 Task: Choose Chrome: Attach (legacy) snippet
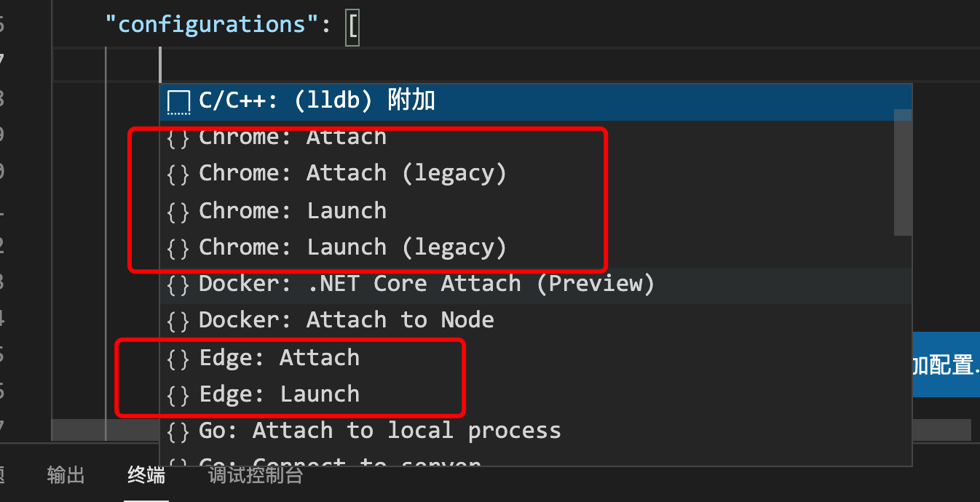[352, 174]
